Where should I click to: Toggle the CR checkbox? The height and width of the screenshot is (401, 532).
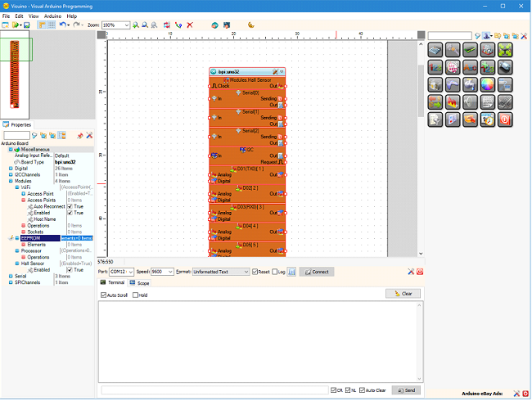tap(333, 390)
